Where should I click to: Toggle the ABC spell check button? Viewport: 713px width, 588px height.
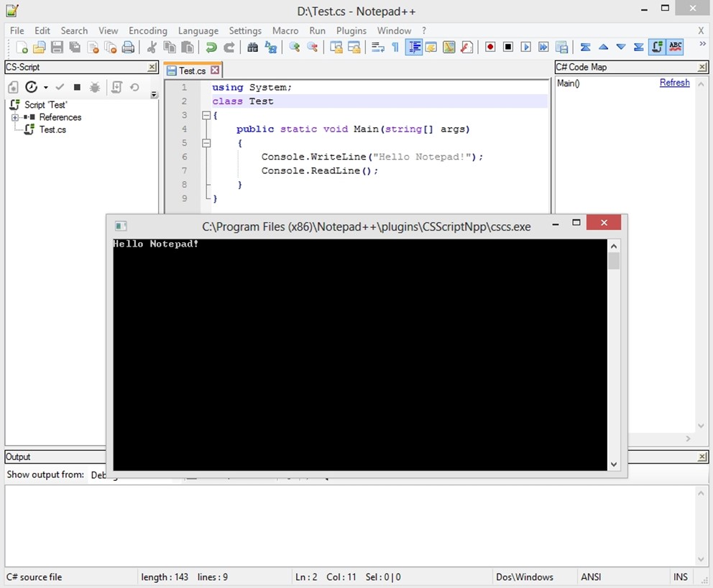coord(675,47)
